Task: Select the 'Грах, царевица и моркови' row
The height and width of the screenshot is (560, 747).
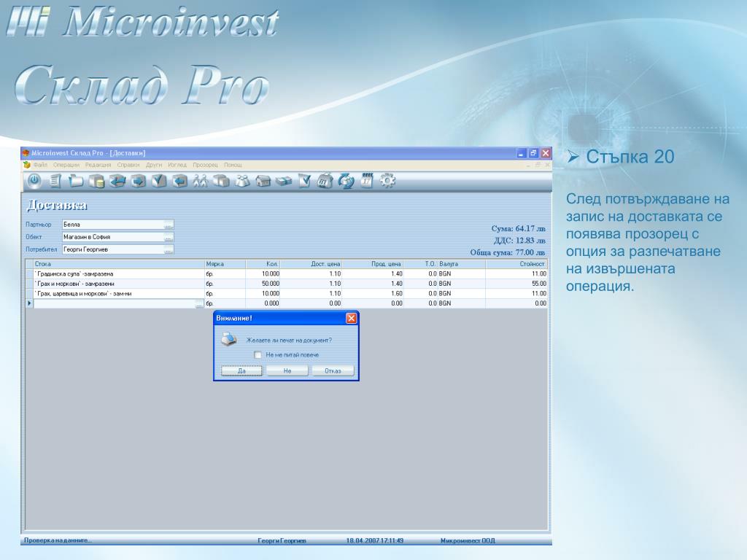Action: [286, 294]
